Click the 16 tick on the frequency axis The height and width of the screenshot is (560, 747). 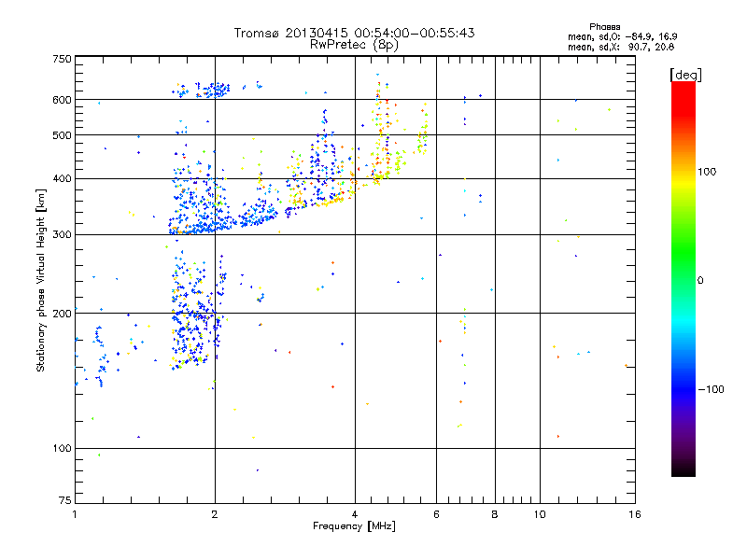633,514
